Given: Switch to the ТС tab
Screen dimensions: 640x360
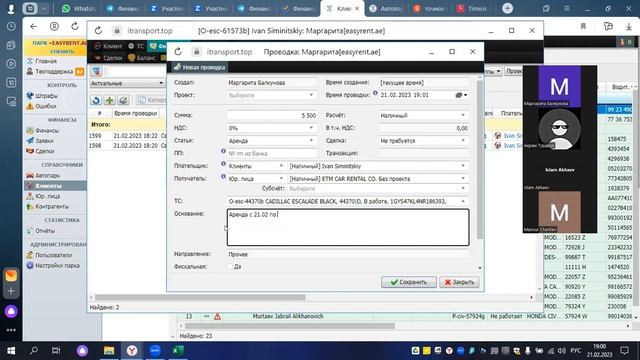Looking at the screenshot, I should point(136,46).
